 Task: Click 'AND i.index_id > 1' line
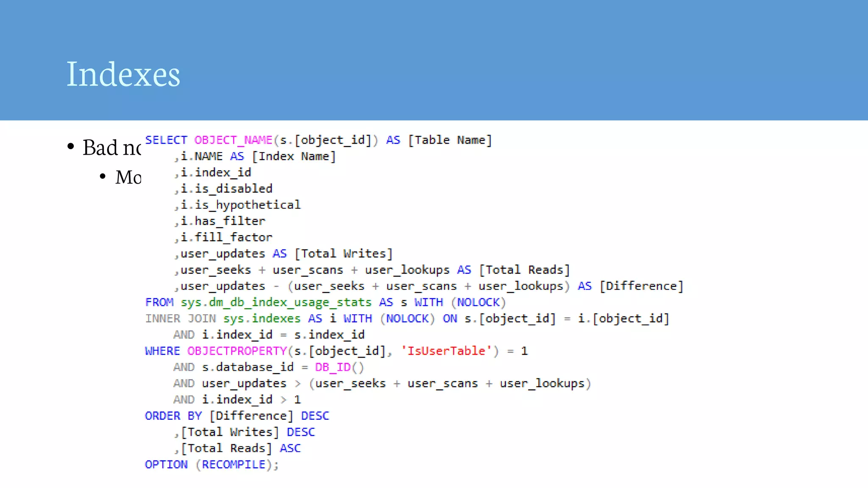tap(237, 400)
